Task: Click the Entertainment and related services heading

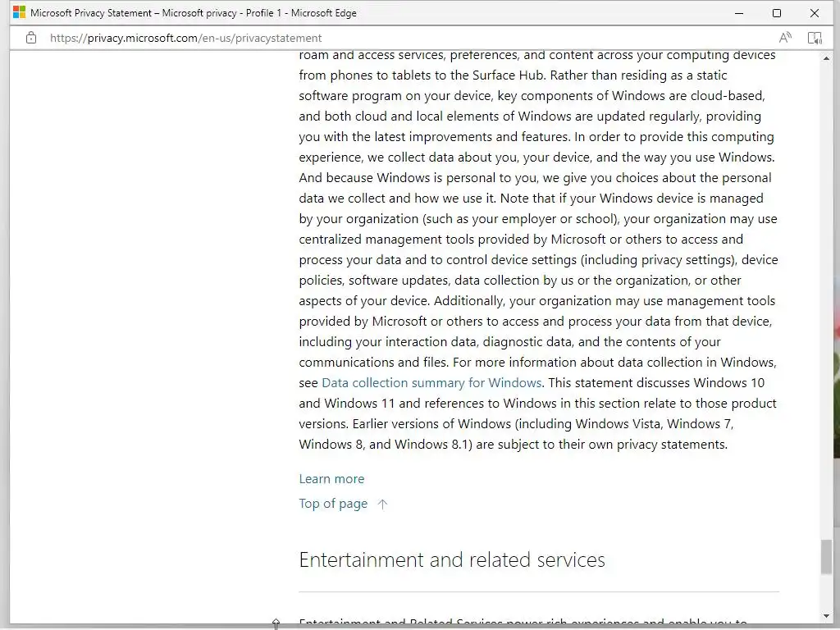Action: tap(452, 559)
